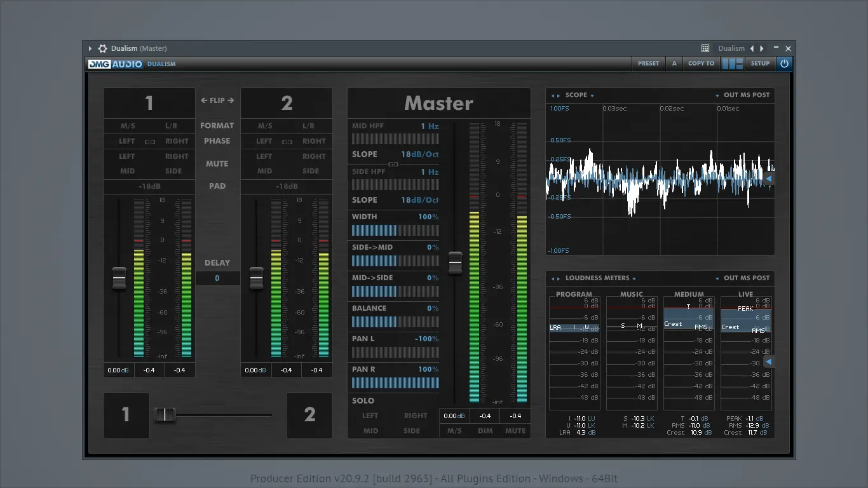Open the COPY TO menu
868x488 pixels.
[x=701, y=64]
